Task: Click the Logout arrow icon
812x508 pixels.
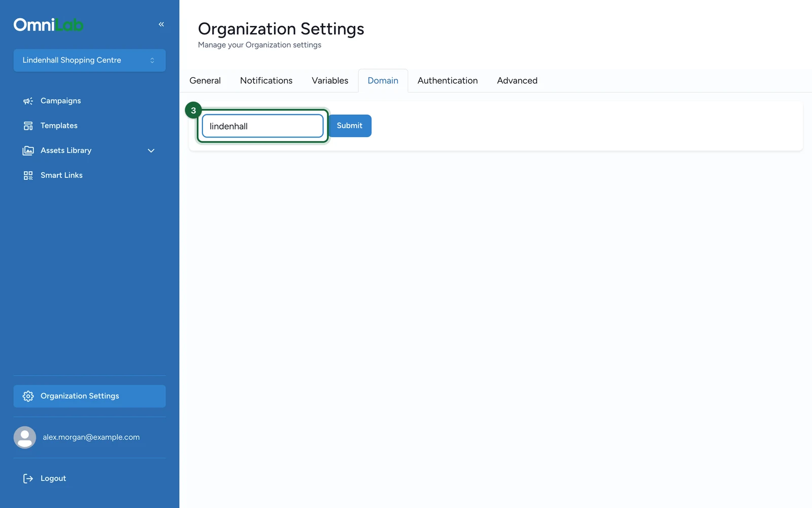Action: tap(28, 479)
